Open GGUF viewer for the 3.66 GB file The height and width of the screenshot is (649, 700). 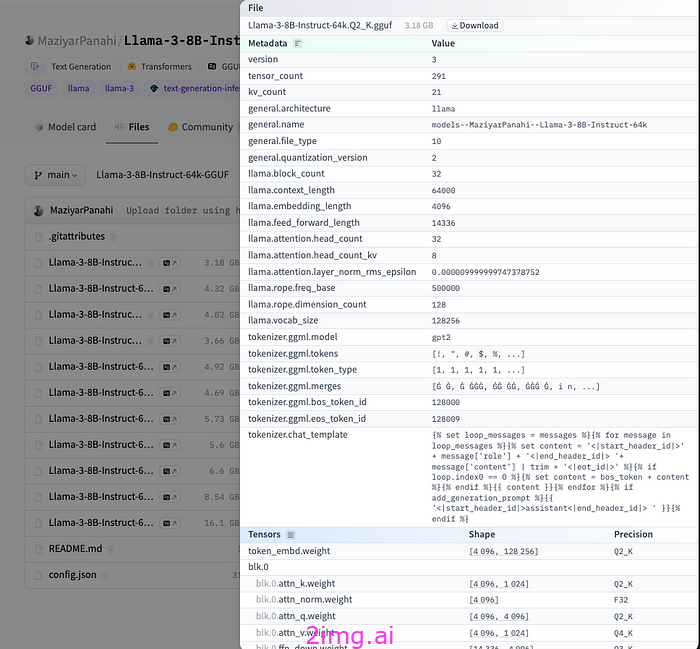pos(170,341)
